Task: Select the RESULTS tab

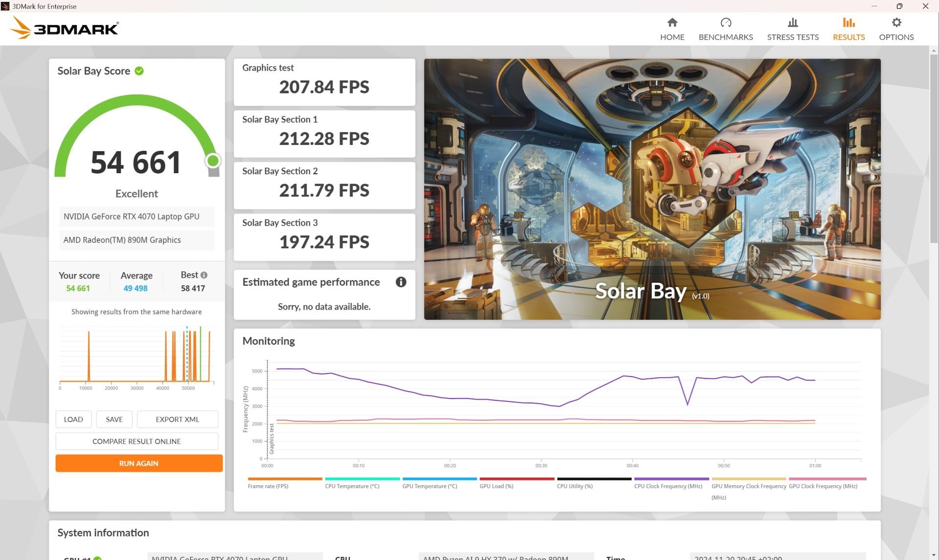Action: (849, 28)
